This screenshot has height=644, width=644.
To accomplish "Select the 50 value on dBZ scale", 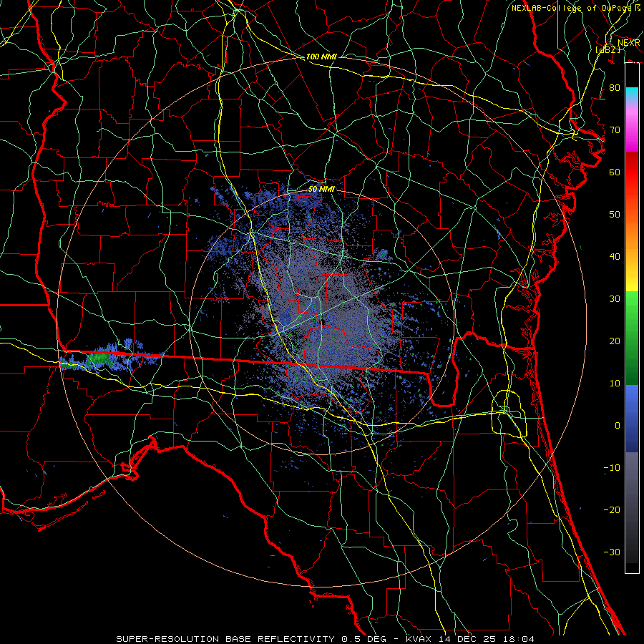I will tap(615, 215).
